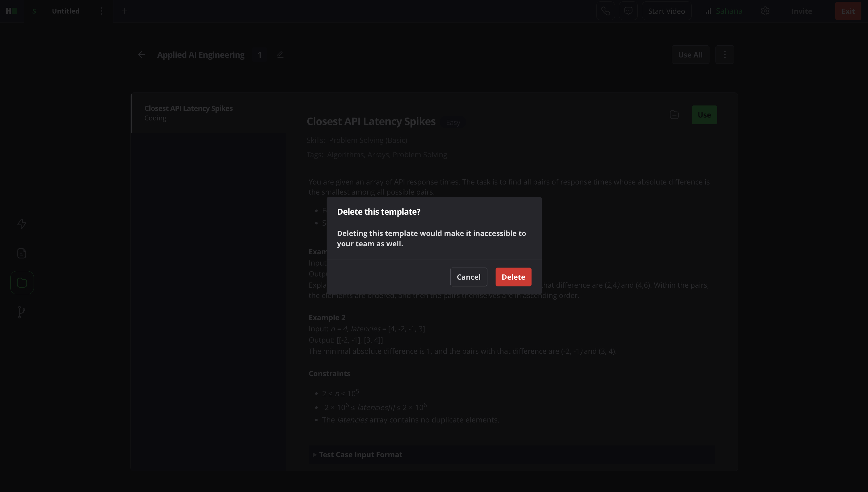Open the settings gear icon
The height and width of the screenshot is (492, 868).
(765, 11)
